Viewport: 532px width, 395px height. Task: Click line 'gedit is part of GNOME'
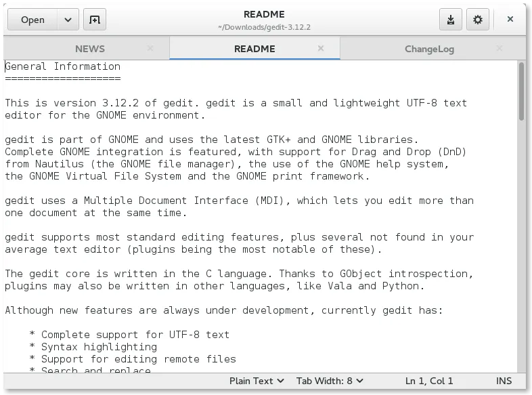tap(212, 140)
